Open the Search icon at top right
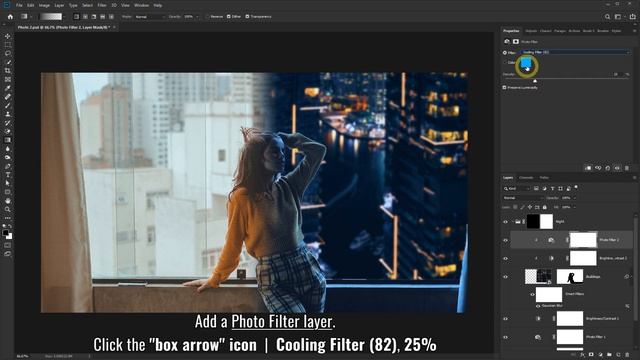640x360 pixels. click(607, 17)
